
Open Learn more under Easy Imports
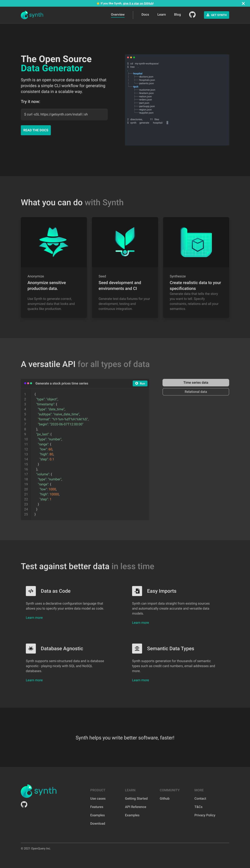tap(140, 623)
